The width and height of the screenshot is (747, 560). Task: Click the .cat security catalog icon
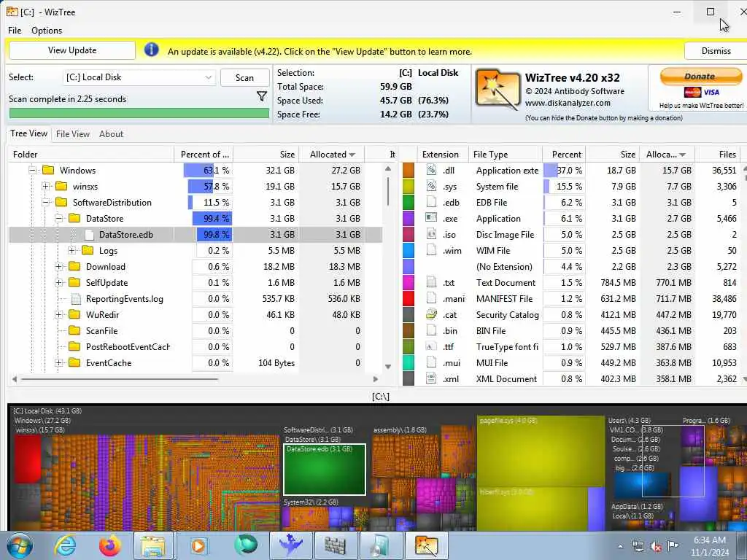click(x=431, y=314)
